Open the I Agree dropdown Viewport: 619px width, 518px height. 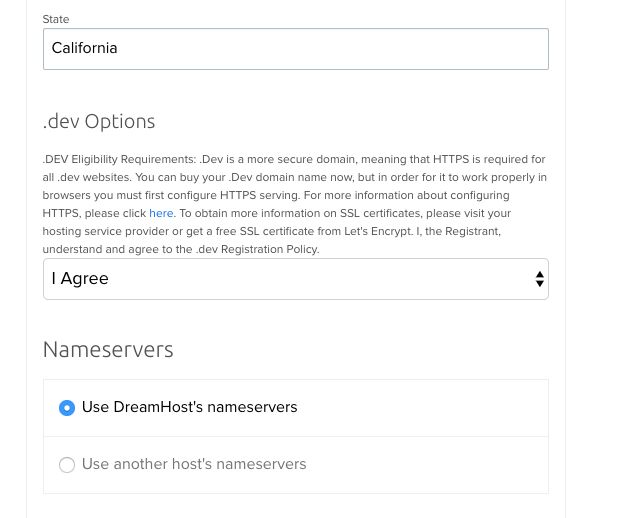[295, 279]
